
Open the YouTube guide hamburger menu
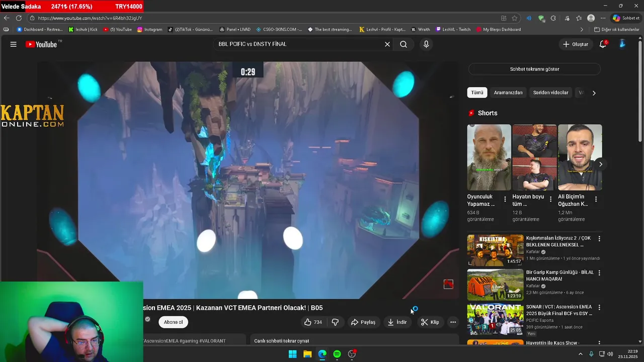point(14,44)
